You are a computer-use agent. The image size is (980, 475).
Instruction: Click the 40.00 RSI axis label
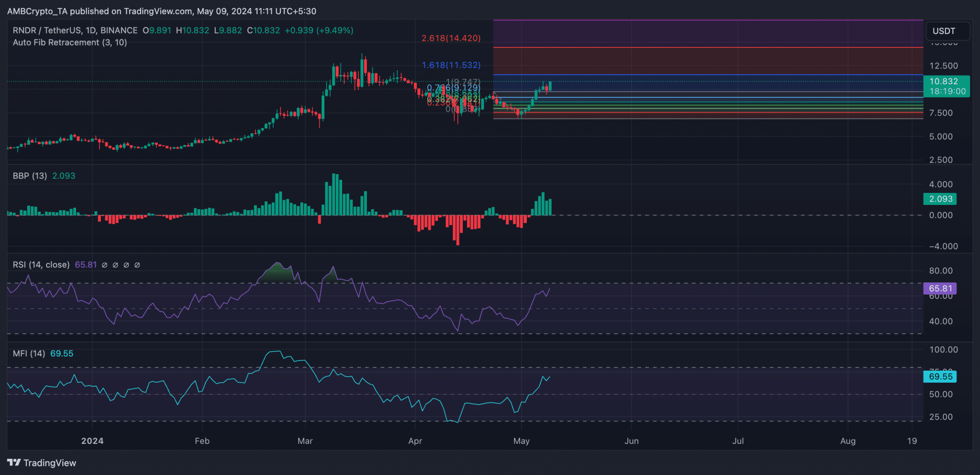941,321
